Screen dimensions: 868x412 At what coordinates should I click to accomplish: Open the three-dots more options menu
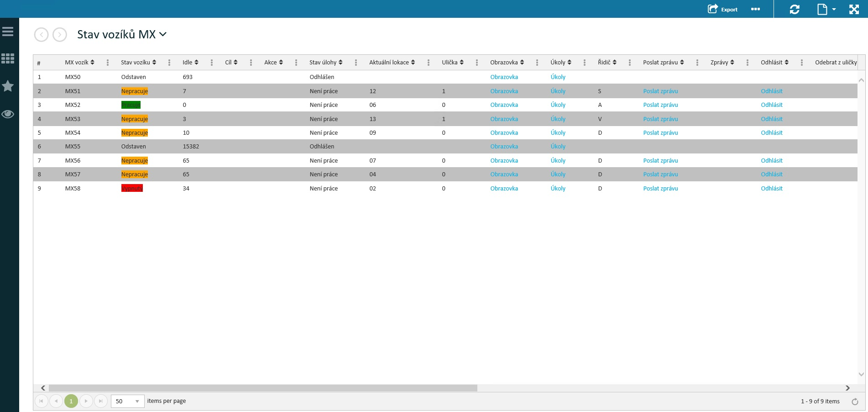755,9
